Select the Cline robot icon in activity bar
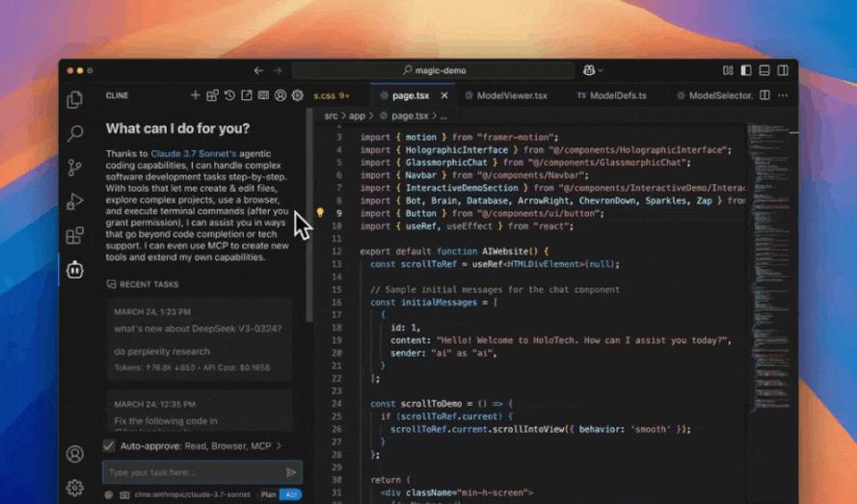 pyautogui.click(x=75, y=270)
